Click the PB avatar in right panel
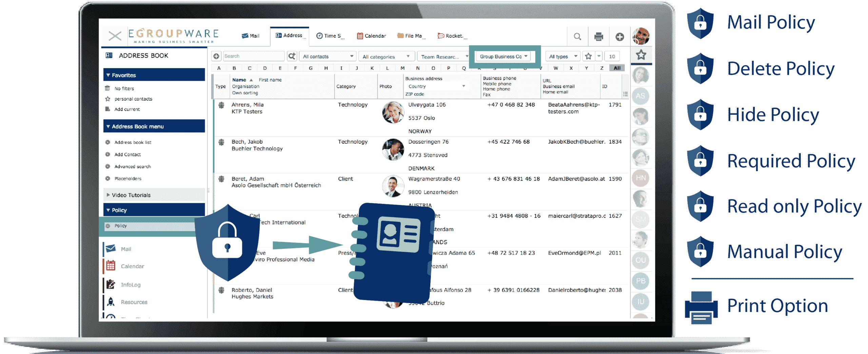 tap(640, 281)
